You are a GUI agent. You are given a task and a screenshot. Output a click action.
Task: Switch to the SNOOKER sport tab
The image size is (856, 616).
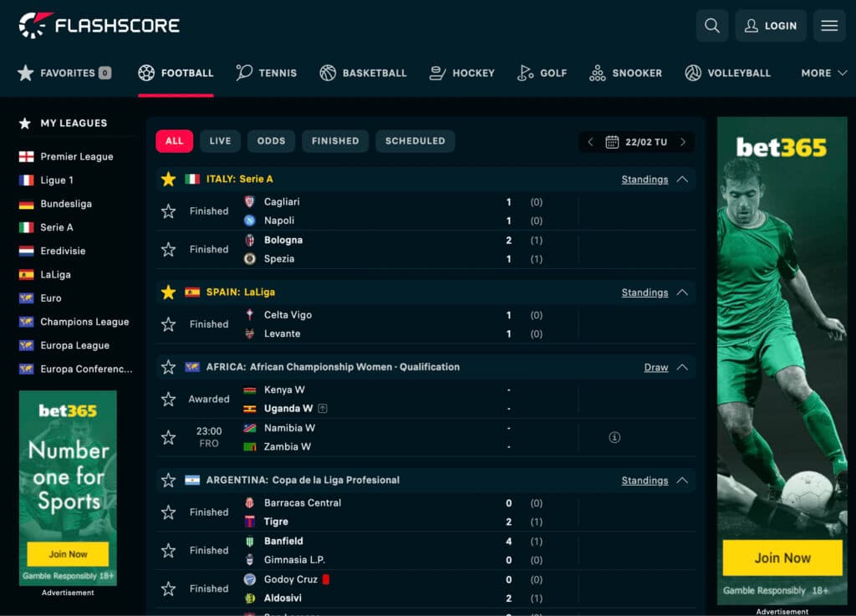(x=625, y=73)
